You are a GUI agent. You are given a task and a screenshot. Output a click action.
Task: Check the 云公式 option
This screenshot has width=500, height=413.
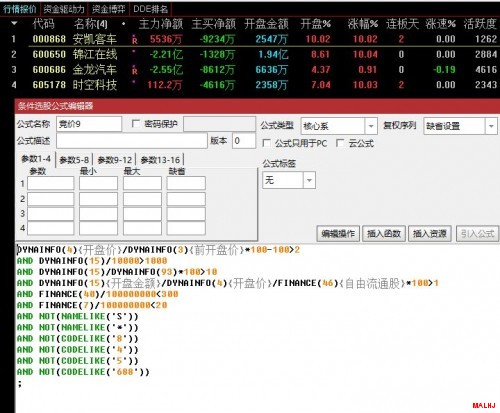(340, 143)
